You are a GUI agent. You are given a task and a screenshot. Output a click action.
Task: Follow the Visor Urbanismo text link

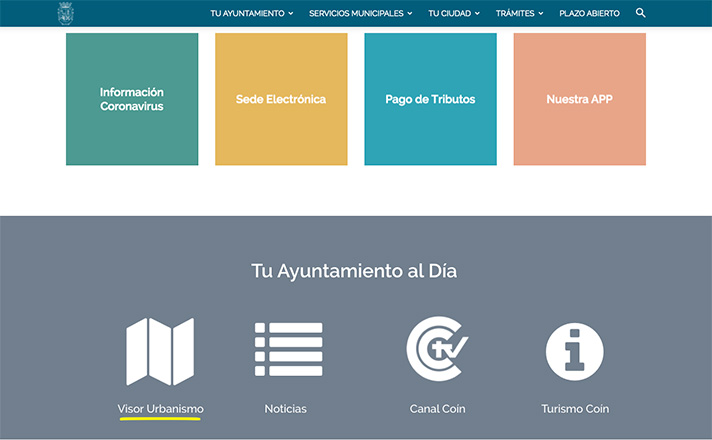(160, 409)
